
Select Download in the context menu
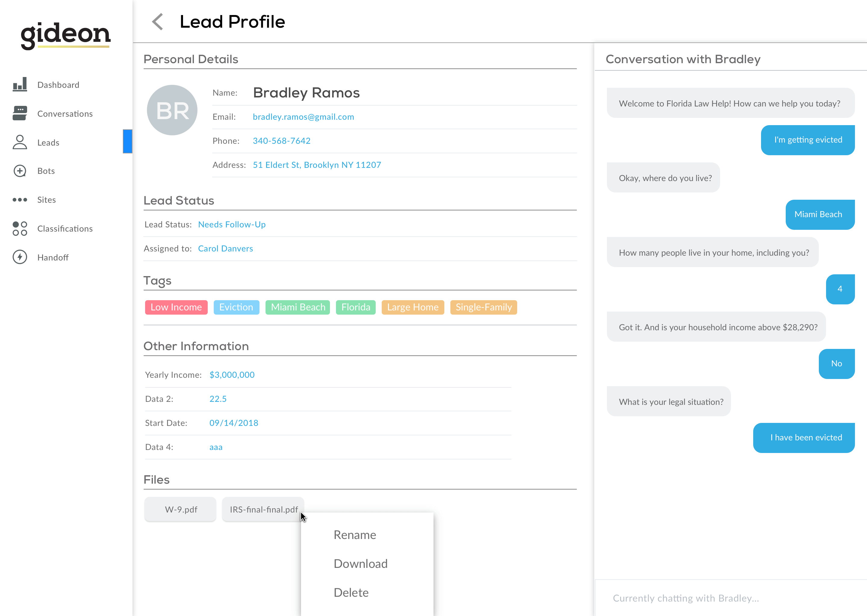[360, 564]
